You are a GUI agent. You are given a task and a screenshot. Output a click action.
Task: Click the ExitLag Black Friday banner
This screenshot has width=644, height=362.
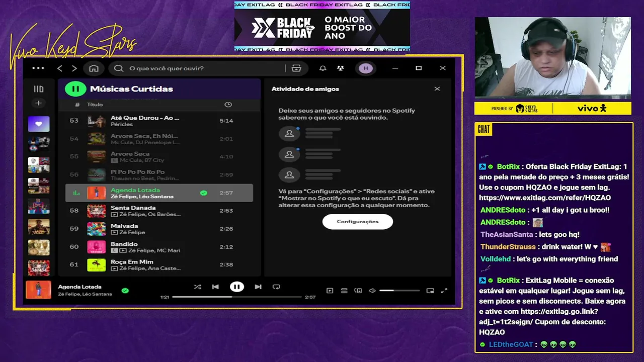[x=322, y=26]
